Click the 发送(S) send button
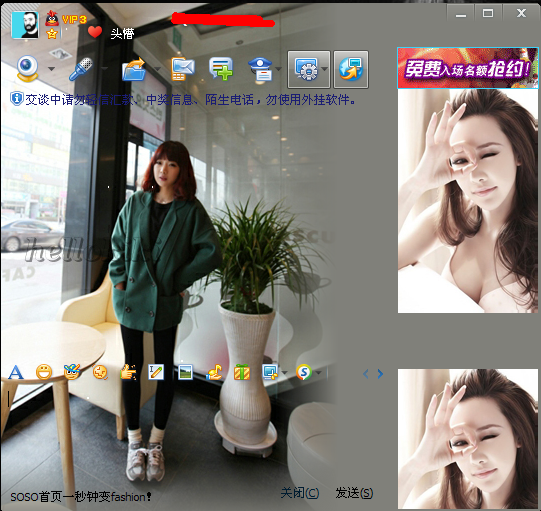Screen dimensions: 541x511 [x=354, y=493]
